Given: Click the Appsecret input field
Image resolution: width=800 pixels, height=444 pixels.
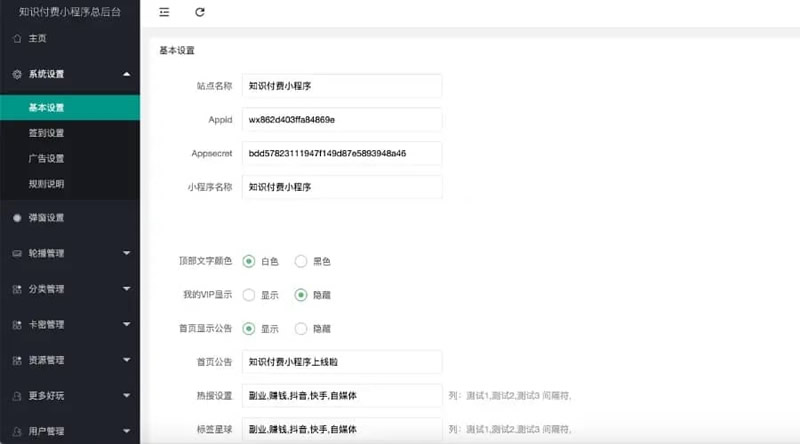Looking at the screenshot, I should (x=341, y=153).
